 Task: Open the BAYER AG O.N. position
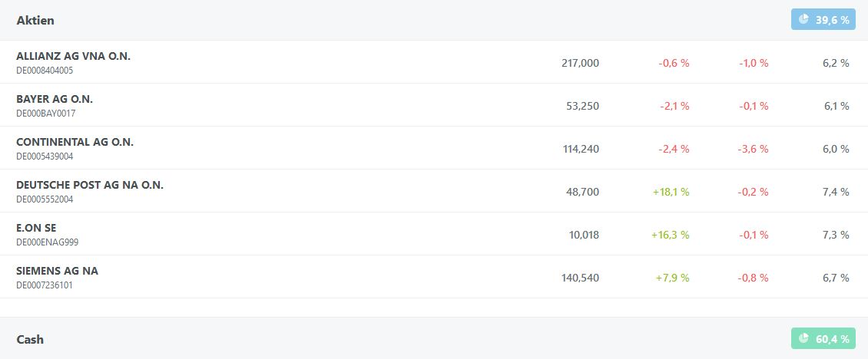55,99
